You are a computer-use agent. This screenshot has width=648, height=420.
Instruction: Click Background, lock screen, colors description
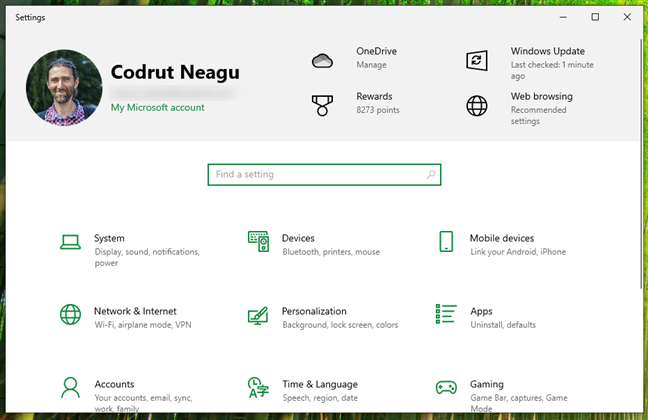(x=340, y=325)
